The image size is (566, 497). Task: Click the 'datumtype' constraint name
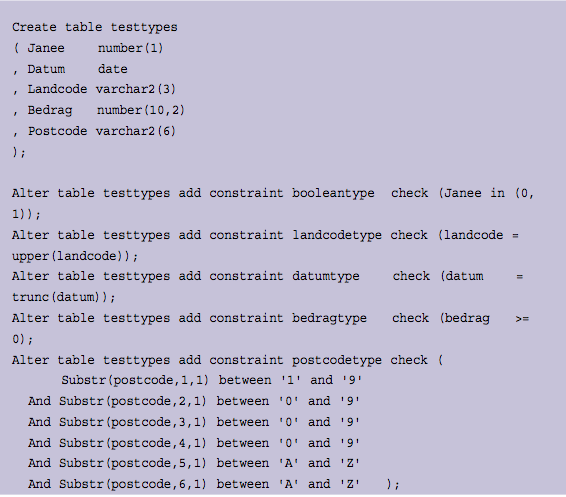tap(326, 276)
